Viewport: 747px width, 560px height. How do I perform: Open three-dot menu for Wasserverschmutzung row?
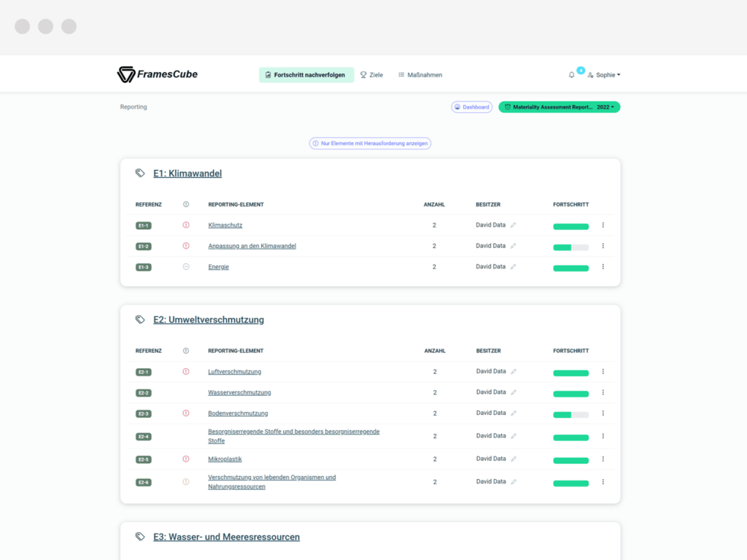603,392
